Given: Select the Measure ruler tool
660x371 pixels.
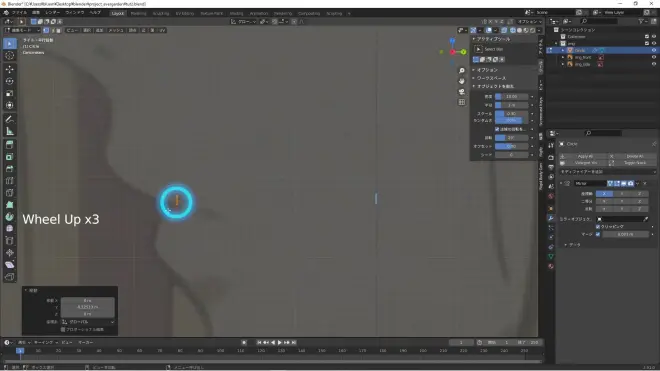Looking at the screenshot, I should coord(10,131).
